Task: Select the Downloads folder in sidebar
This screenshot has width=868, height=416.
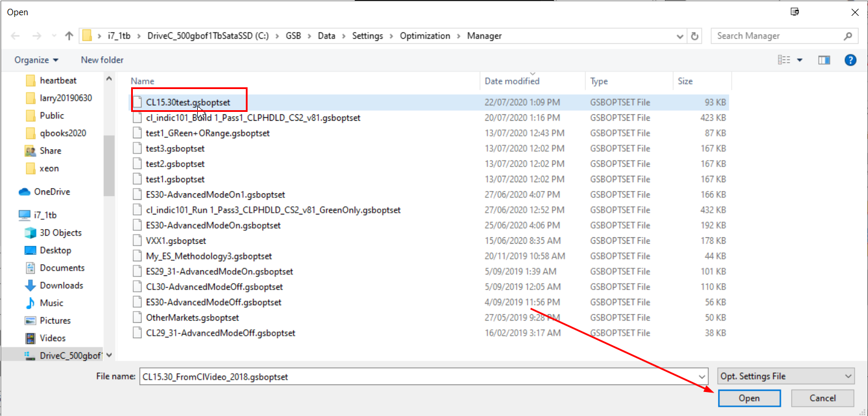Action: [61, 285]
